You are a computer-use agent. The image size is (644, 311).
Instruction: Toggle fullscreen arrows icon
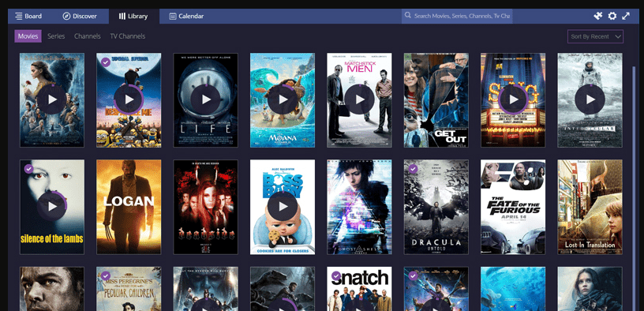tap(626, 16)
